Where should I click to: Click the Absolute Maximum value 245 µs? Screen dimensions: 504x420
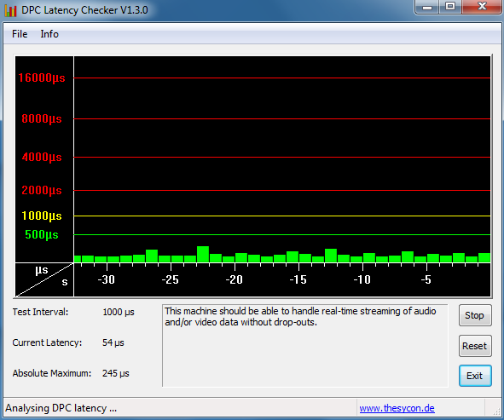click(116, 373)
